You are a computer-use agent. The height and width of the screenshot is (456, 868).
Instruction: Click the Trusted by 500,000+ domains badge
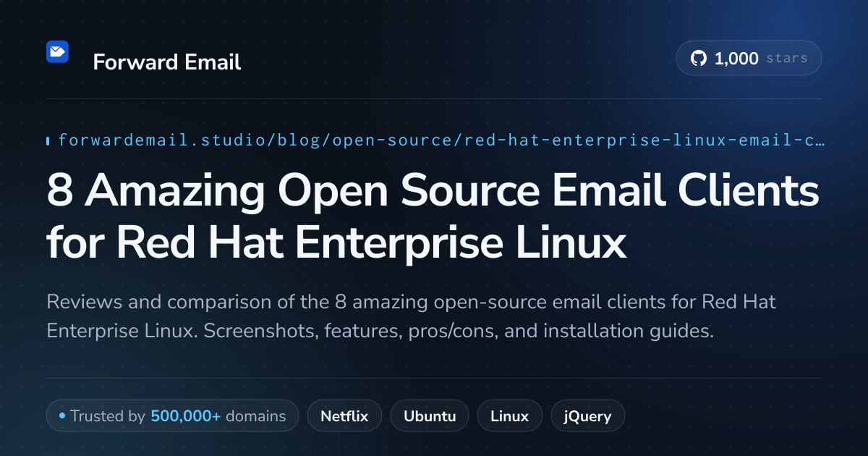(172, 416)
